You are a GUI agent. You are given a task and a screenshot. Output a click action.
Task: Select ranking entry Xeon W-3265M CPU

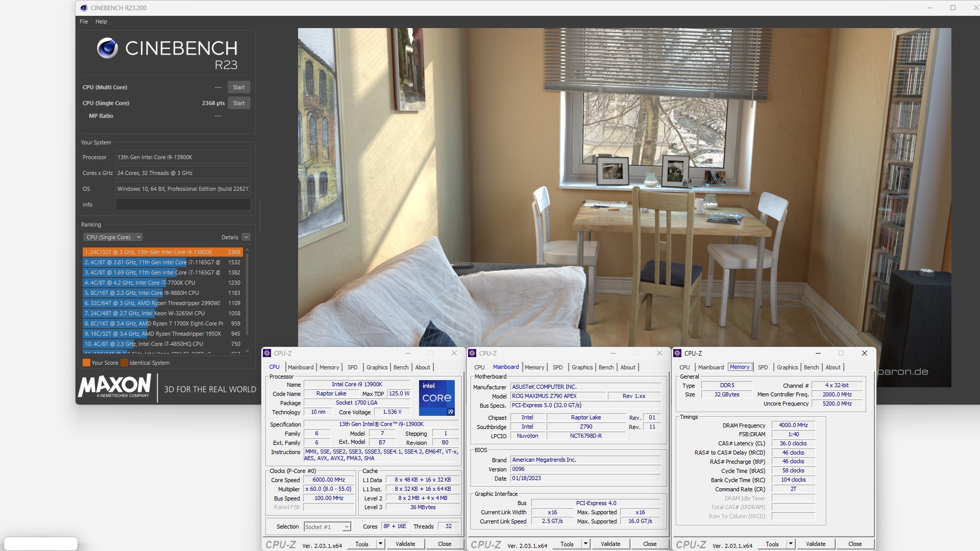point(162,313)
